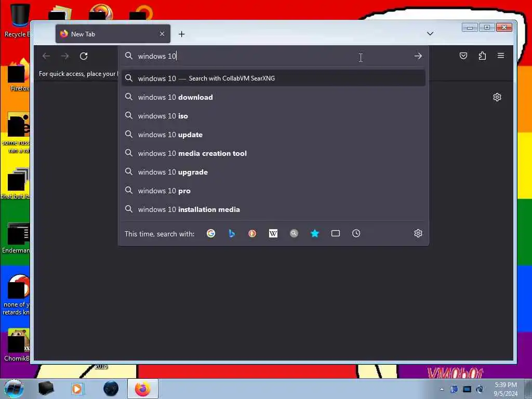
Task: Search bookmarks via star icon
Action: point(315,233)
